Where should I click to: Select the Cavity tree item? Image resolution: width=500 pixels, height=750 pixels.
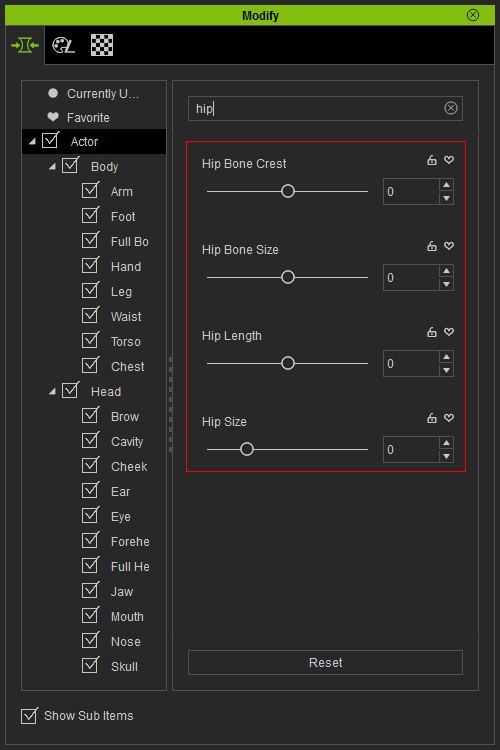coord(127,441)
